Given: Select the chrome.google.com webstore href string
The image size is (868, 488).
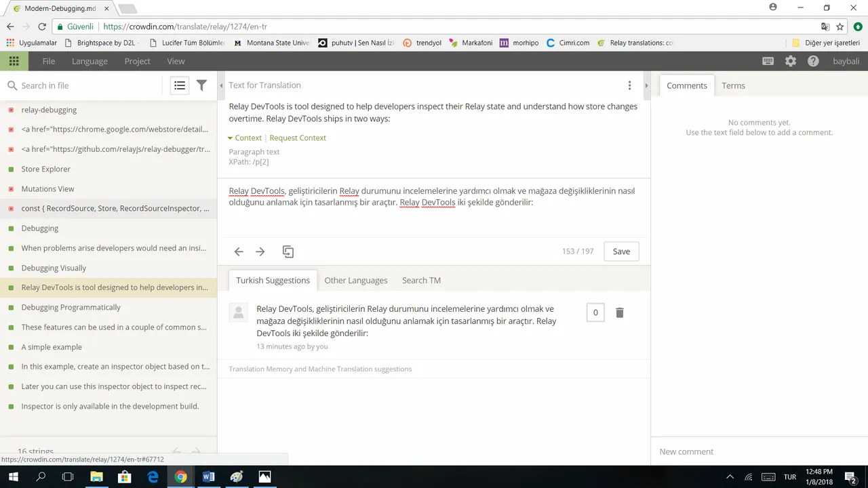Looking at the screenshot, I should 108,129.
